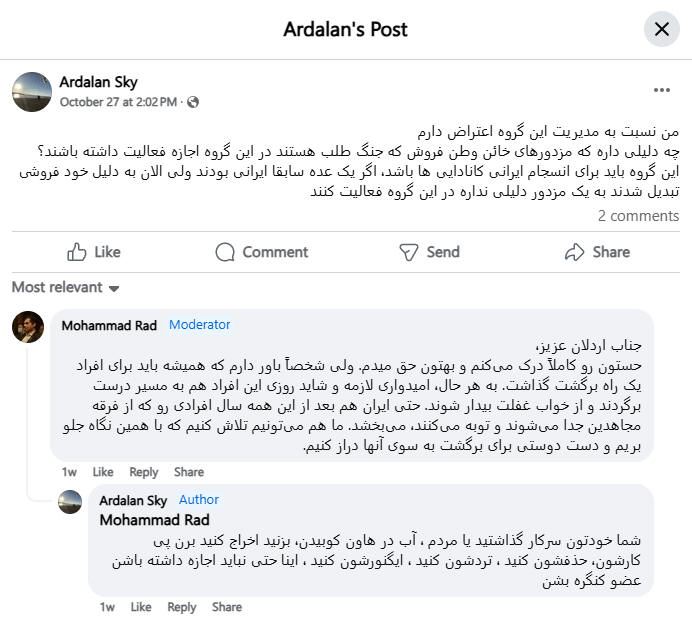The height and width of the screenshot is (627, 692).
Task: Reply to Ardalan Sky's author reply
Action: pos(182,607)
